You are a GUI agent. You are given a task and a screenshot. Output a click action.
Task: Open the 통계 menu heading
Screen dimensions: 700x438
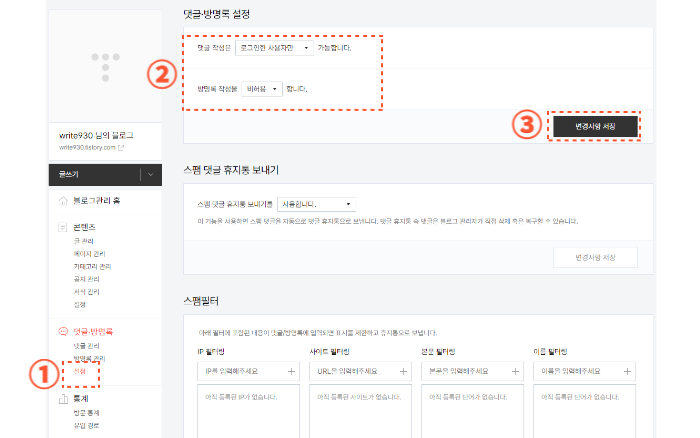click(81, 399)
